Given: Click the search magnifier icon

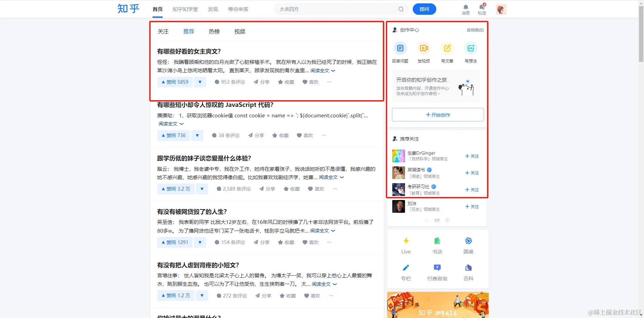Looking at the screenshot, I should (401, 9).
